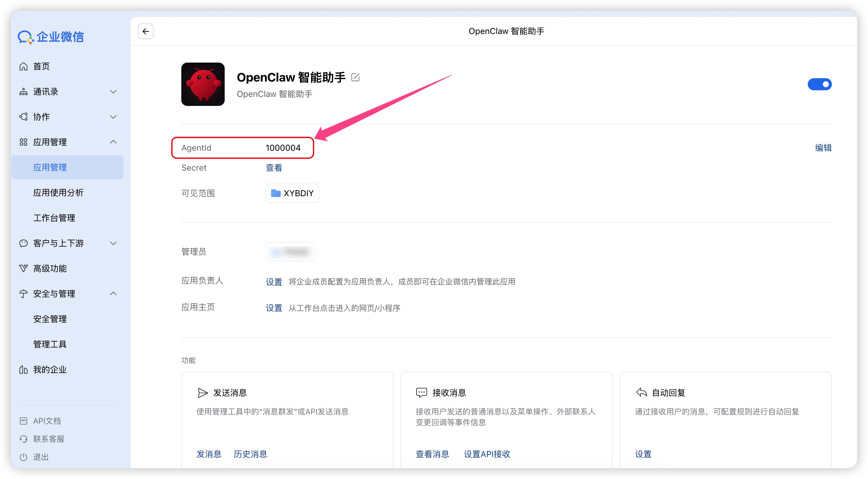Click 设置API接收 link

pyautogui.click(x=487, y=454)
